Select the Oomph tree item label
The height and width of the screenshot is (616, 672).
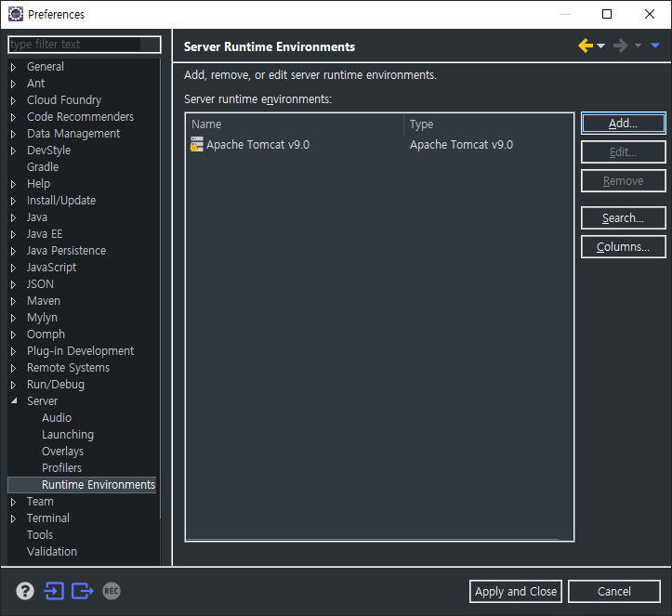[46, 334]
